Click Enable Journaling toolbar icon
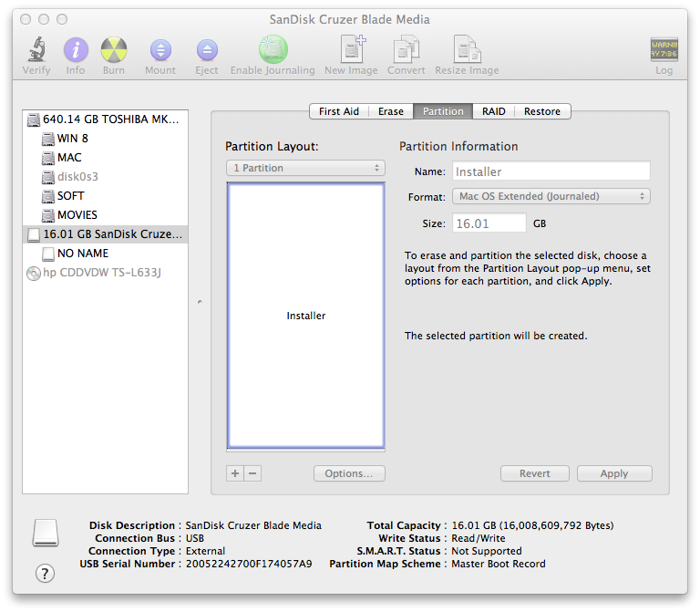The width and height of the screenshot is (700, 612). [273, 49]
